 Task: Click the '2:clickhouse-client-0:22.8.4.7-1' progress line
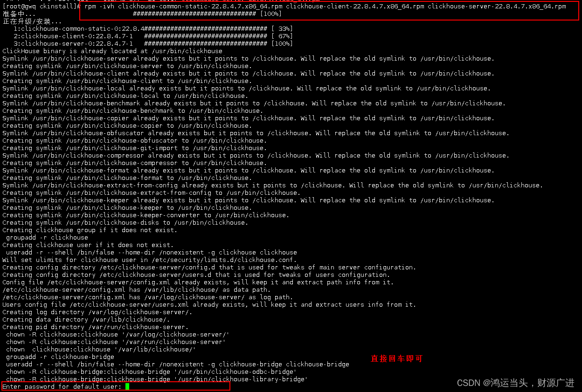[153, 36]
